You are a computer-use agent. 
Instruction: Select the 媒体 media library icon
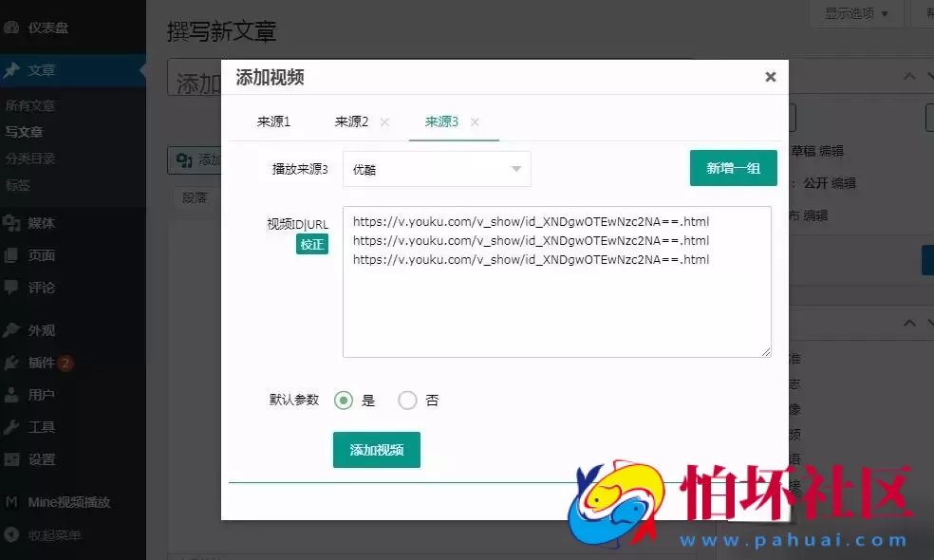[x=13, y=223]
